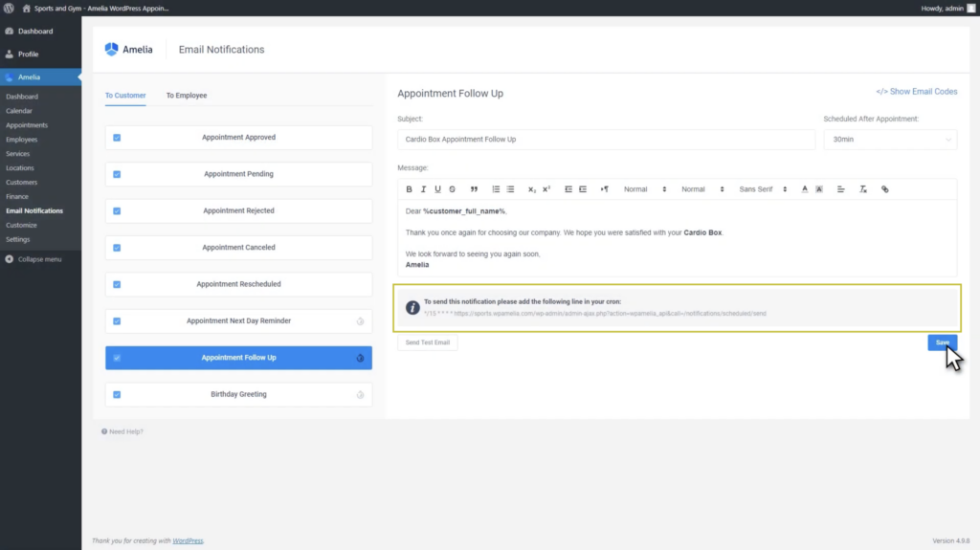The width and height of the screenshot is (980, 550).
Task: Open the WordPress Profile menu item
Action: [40, 55]
